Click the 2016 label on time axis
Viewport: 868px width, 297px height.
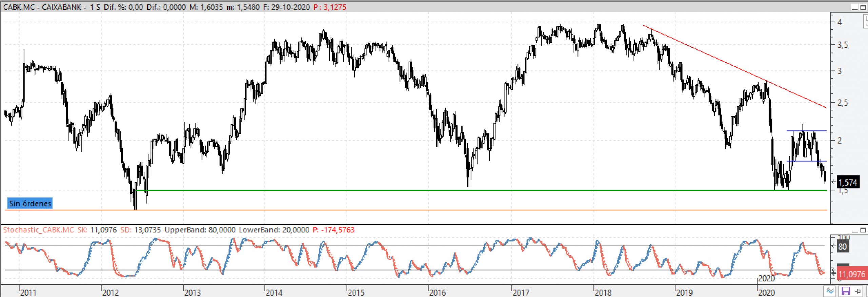tap(437, 292)
